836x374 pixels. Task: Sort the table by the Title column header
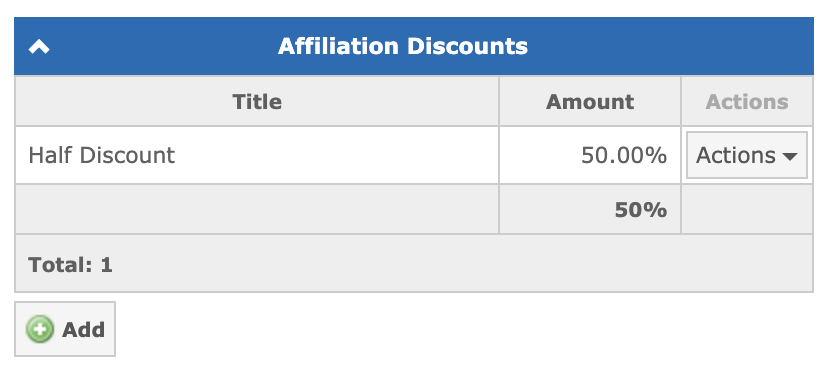click(x=257, y=101)
